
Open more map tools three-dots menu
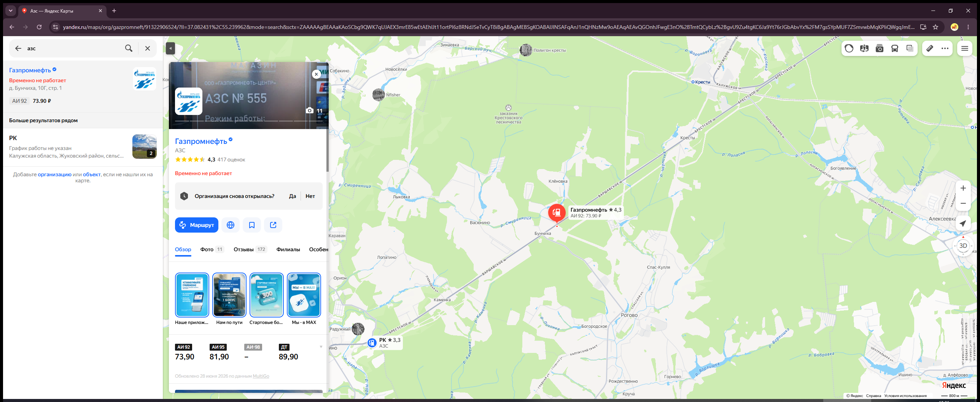coord(945,48)
